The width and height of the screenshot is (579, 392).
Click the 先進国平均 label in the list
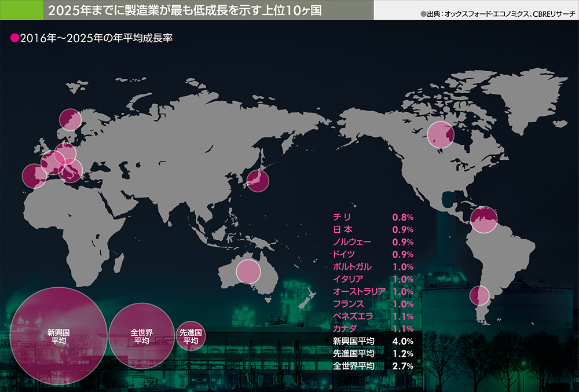tap(354, 354)
